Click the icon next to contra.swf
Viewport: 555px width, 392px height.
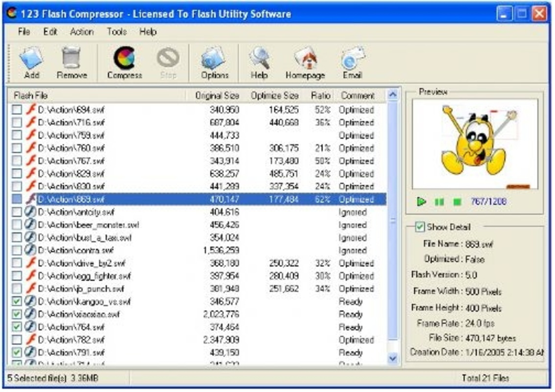click(x=30, y=250)
